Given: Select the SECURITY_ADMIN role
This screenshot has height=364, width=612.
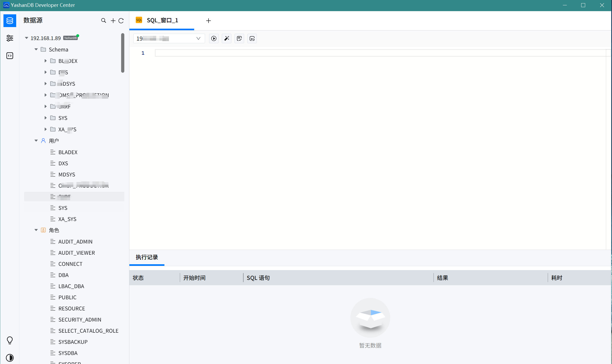Looking at the screenshot, I should tap(80, 320).
